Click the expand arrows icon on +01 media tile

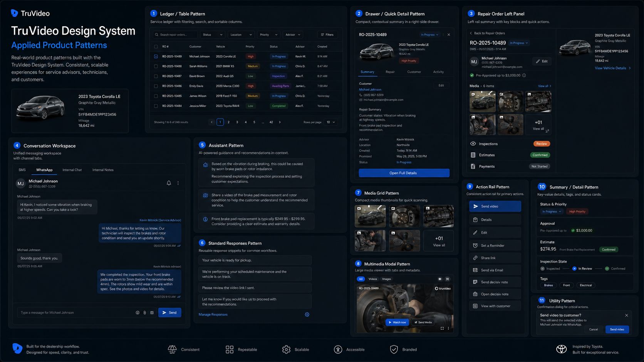(547, 131)
